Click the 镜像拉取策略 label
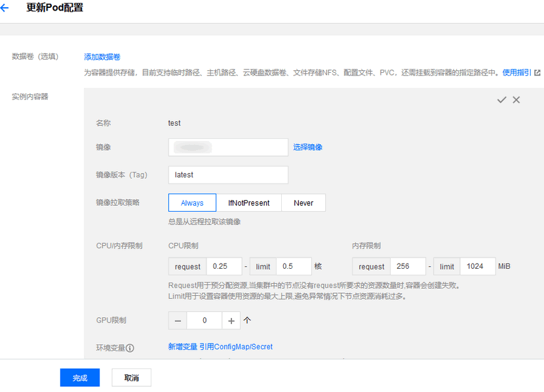544x392 pixels. 117,203
